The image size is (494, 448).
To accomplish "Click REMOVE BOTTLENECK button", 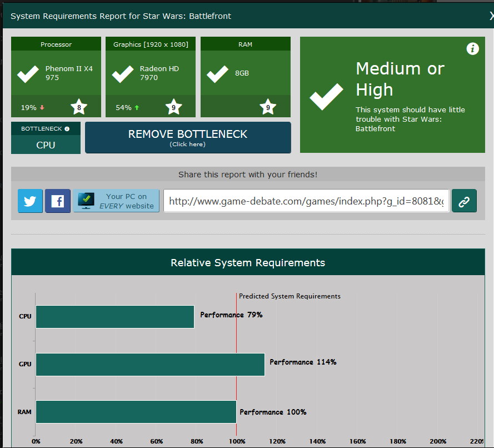I will coord(188,138).
